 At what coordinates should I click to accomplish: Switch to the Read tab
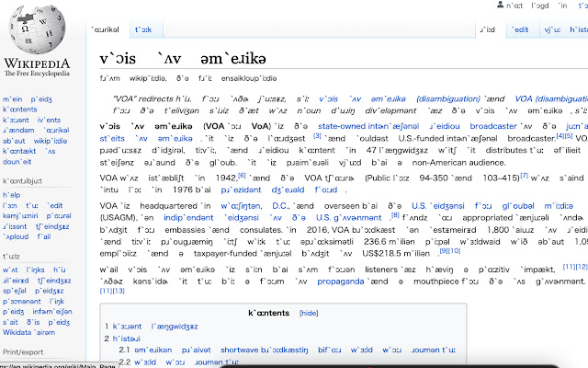pos(487,29)
